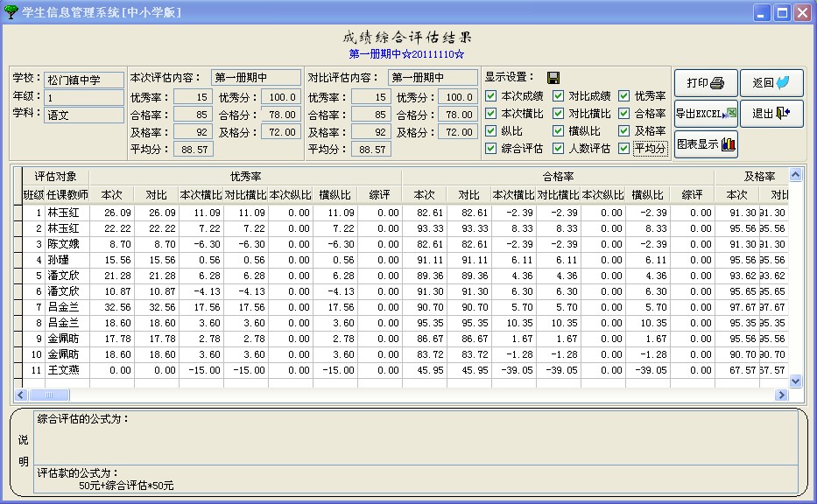
Task: Toggle the 综合评估 checkbox
Action: point(490,149)
